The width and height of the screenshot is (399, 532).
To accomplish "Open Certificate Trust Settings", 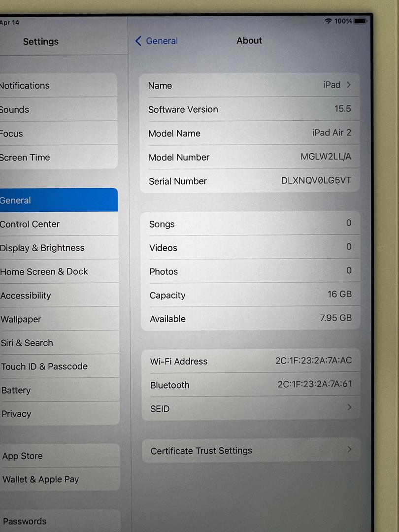I will [x=251, y=450].
